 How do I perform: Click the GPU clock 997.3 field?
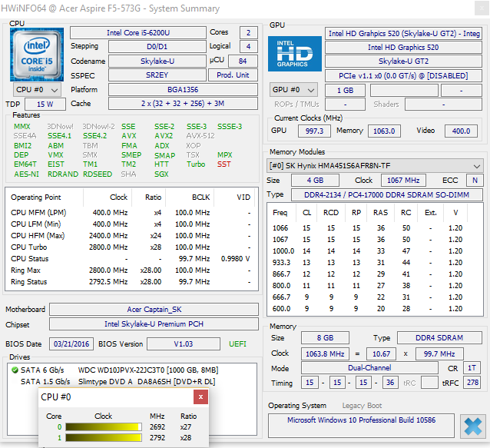[314, 131]
